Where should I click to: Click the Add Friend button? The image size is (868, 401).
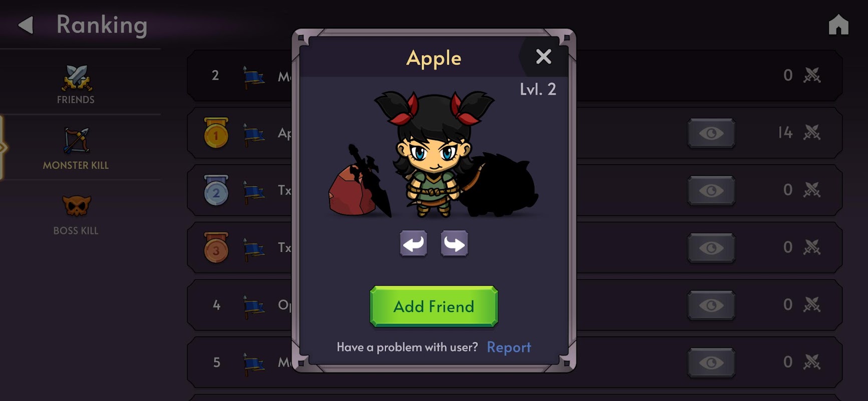[x=434, y=306]
